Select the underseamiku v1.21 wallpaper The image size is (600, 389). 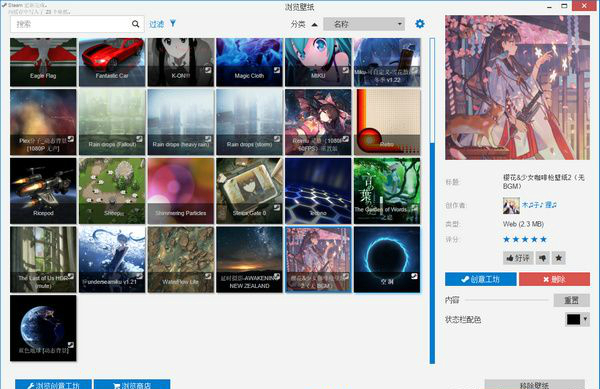(112, 259)
